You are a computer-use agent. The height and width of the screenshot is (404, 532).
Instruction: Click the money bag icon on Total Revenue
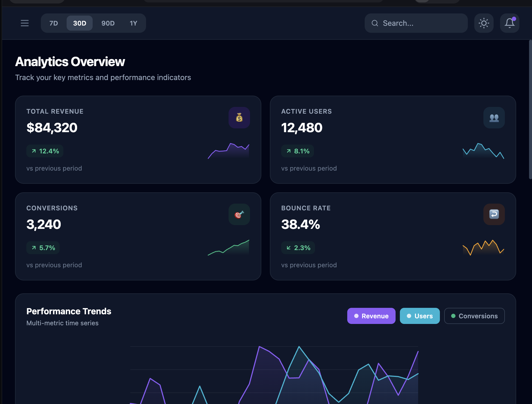[x=239, y=118]
